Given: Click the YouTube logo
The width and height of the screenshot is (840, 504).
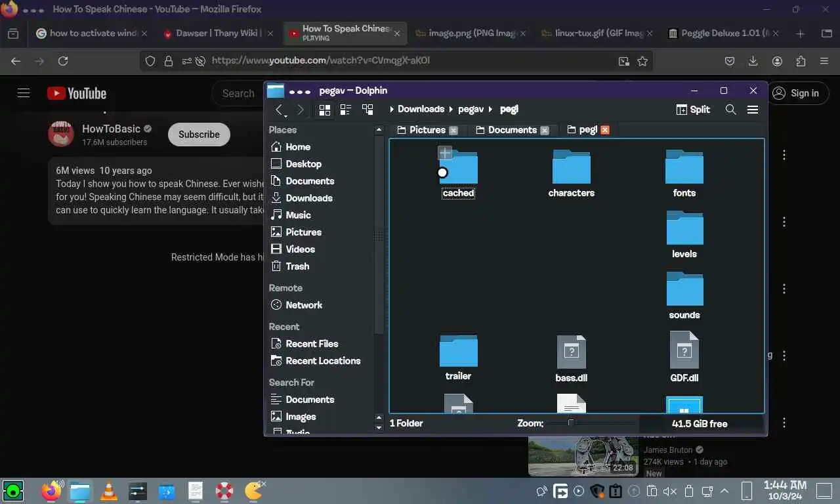Looking at the screenshot, I should [x=77, y=93].
